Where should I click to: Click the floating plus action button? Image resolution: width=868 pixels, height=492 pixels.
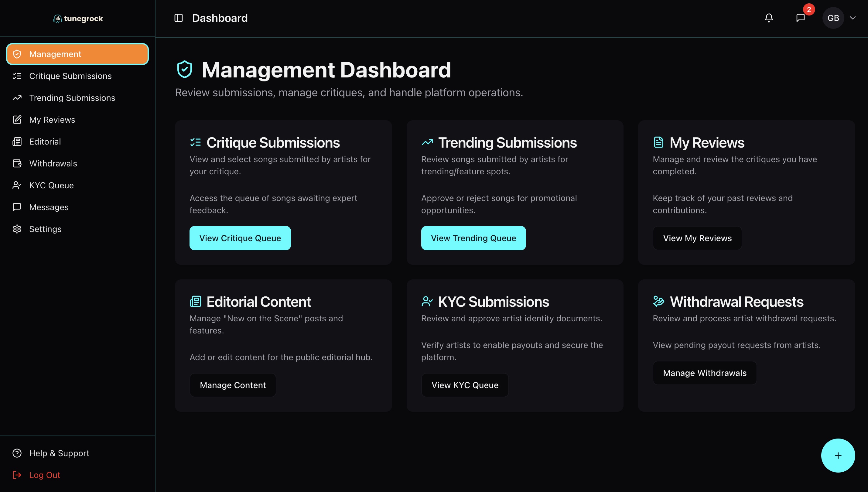tap(838, 455)
